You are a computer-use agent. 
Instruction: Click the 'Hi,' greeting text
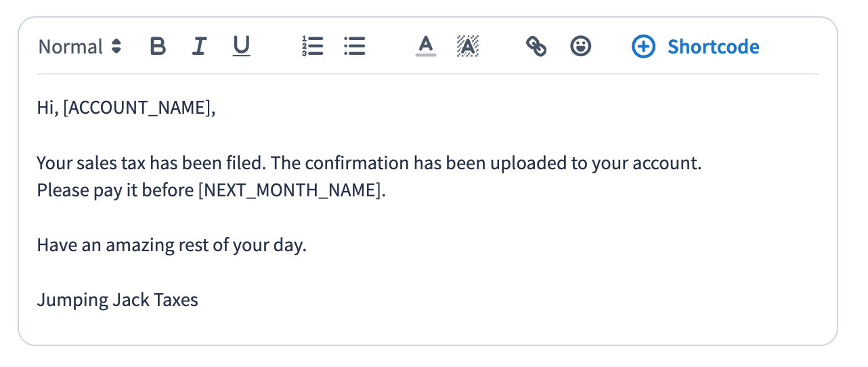pyautogui.click(x=47, y=108)
